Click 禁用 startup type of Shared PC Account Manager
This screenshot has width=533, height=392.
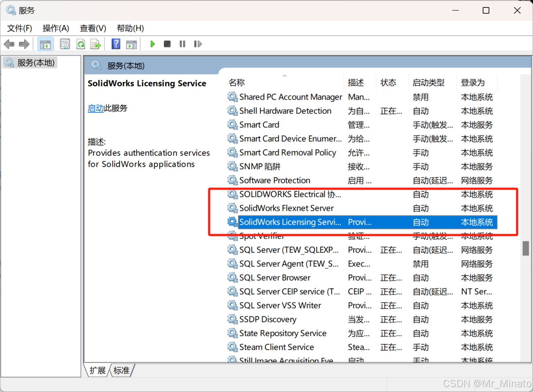point(420,97)
